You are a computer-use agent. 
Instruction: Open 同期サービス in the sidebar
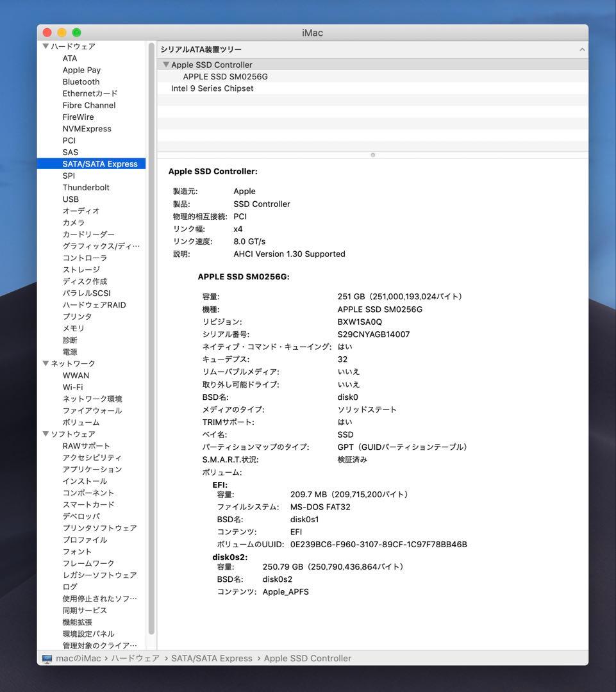[x=85, y=611]
